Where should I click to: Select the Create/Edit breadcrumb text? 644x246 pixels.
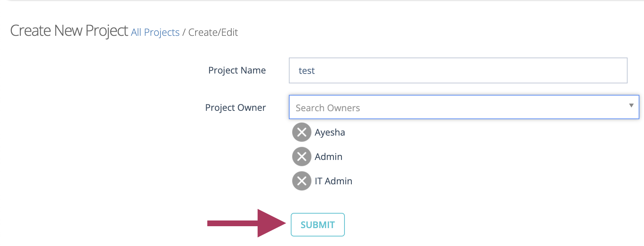click(213, 32)
